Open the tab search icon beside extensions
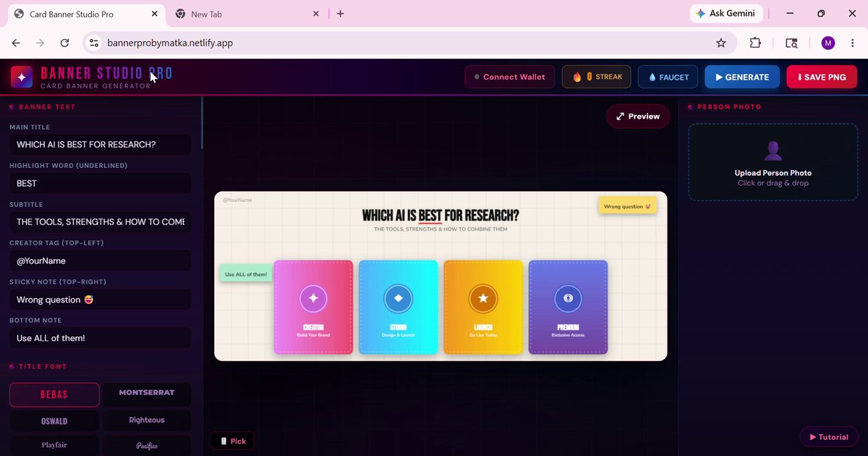 click(791, 43)
